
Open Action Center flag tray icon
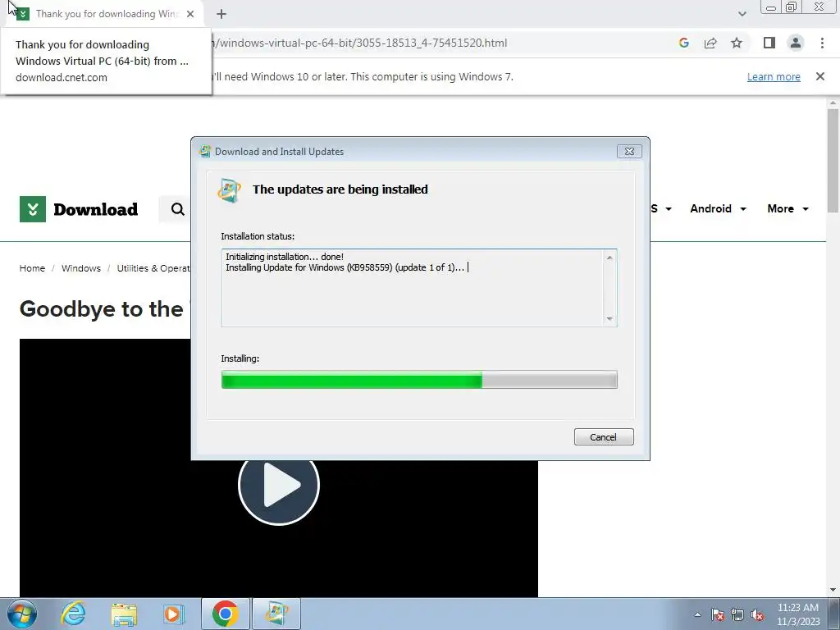click(x=718, y=614)
